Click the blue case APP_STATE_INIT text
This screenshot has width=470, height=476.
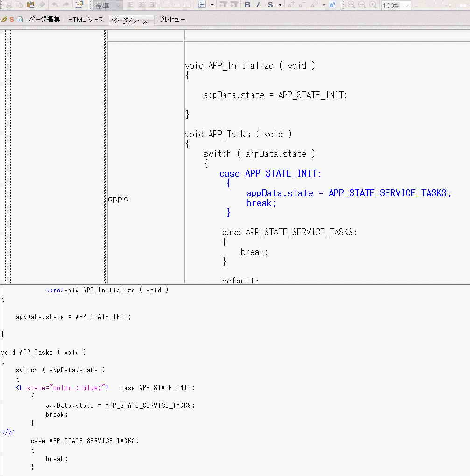[270, 174]
